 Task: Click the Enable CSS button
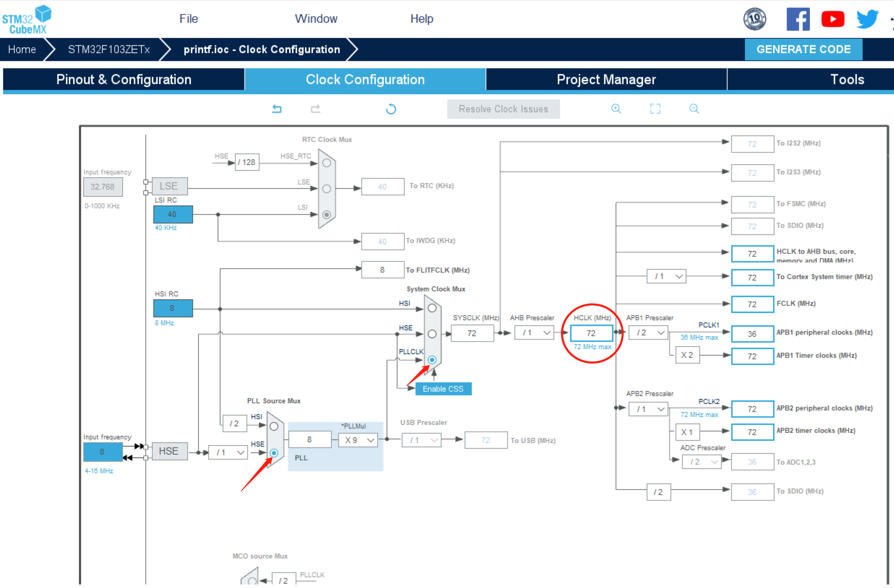tap(443, 389)
